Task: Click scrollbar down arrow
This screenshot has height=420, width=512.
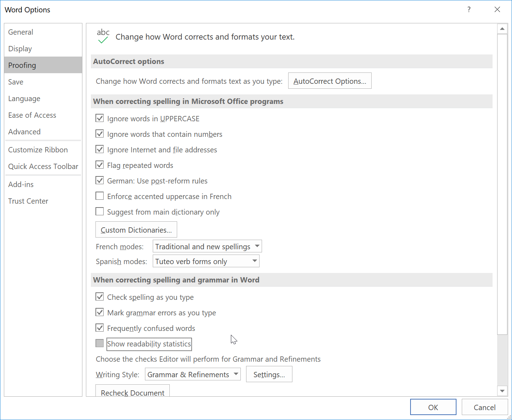Action: pos(502,391)
